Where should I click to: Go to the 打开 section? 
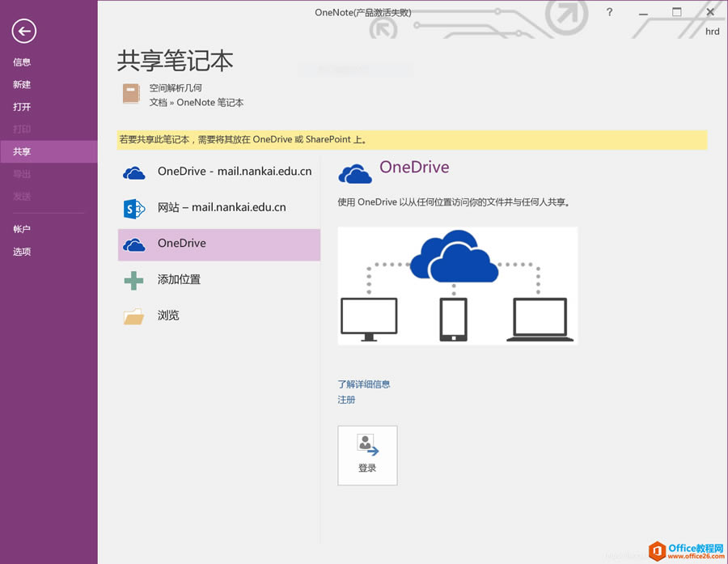click(22, 106)
